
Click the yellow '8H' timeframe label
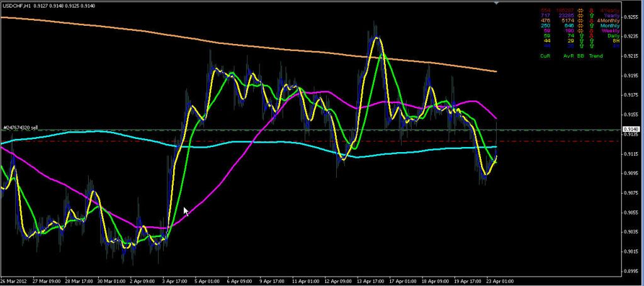pos(616,41)
